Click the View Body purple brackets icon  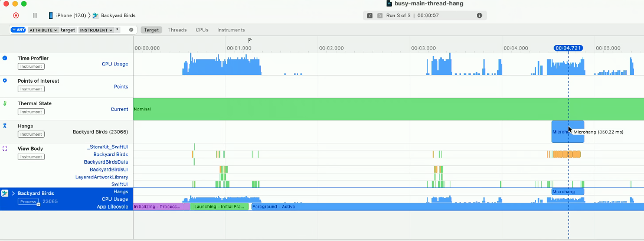tap(5, 148)
